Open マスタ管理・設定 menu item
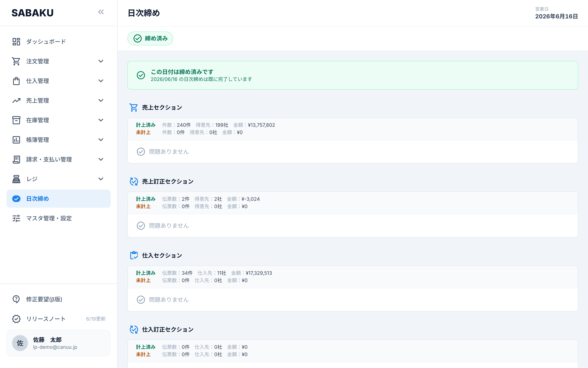This screenshot has height=368, width=588. [x=59, y=218]
